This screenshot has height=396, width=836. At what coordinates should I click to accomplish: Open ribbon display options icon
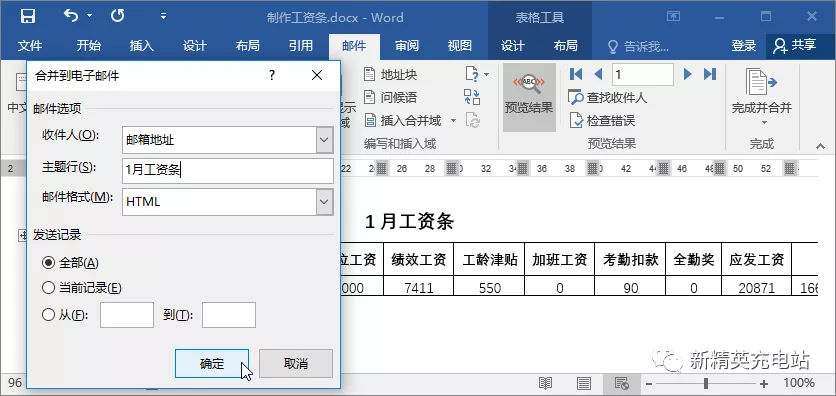[673, 17]
